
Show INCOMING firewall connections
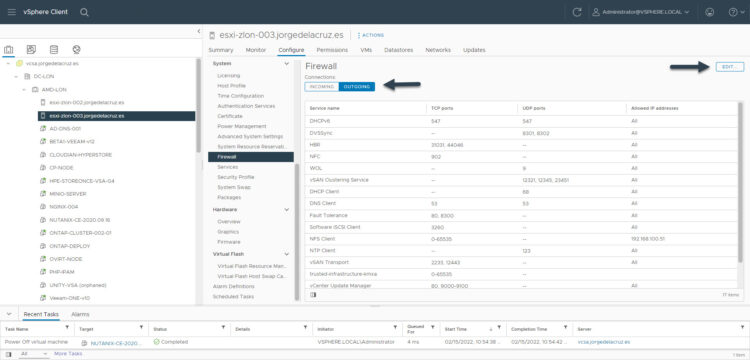pyautogui.click(x=322, y=87)
